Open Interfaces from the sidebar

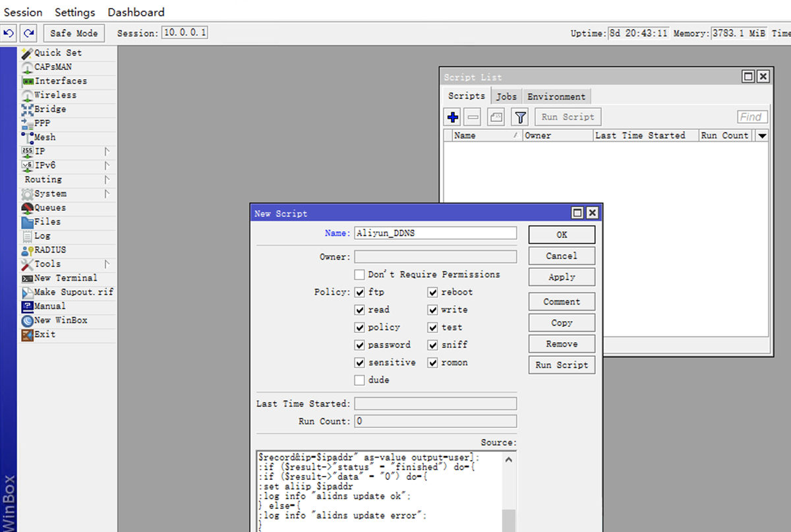pyautogui.click(x=60, y=81)
